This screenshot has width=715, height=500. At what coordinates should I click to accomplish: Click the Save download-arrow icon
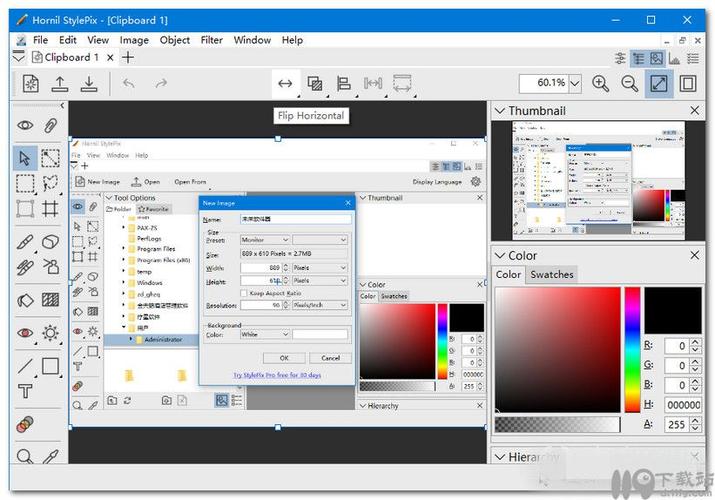pyautogui.click(x=89, y=83)
